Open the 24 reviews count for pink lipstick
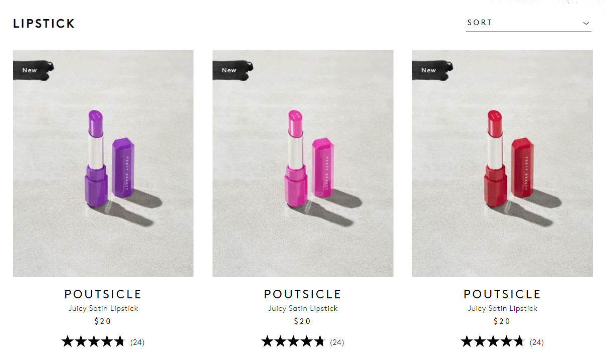The height and width of the screenshot is (364, 606). pyautogui.click(x=337, y=342)
